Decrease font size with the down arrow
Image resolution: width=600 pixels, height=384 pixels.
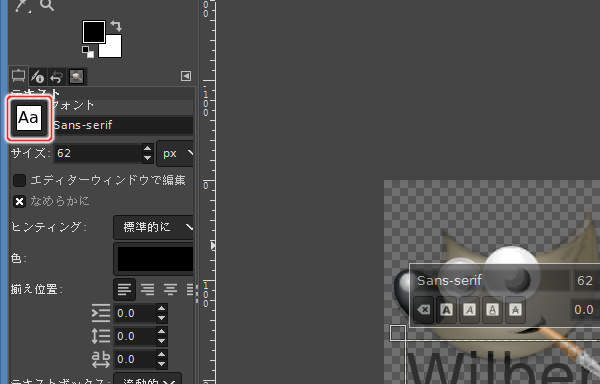point(147,158)
